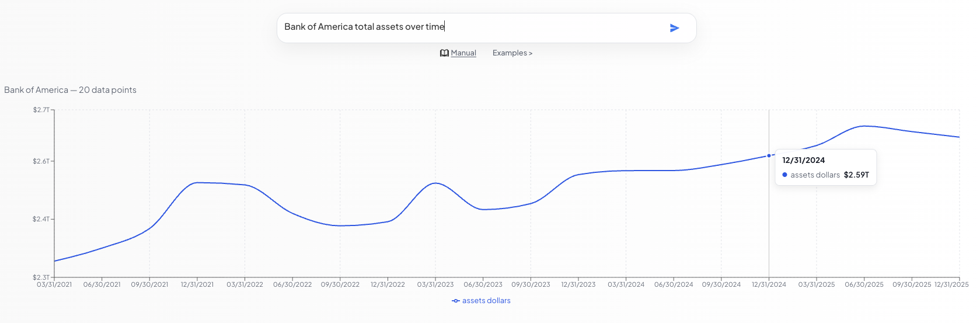Expand the Examples list

point(512,53)
